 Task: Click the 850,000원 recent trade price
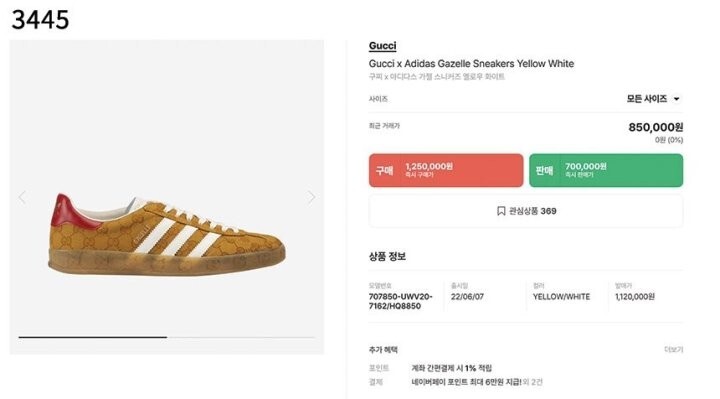pyautogui.click(x=655, y=127)
